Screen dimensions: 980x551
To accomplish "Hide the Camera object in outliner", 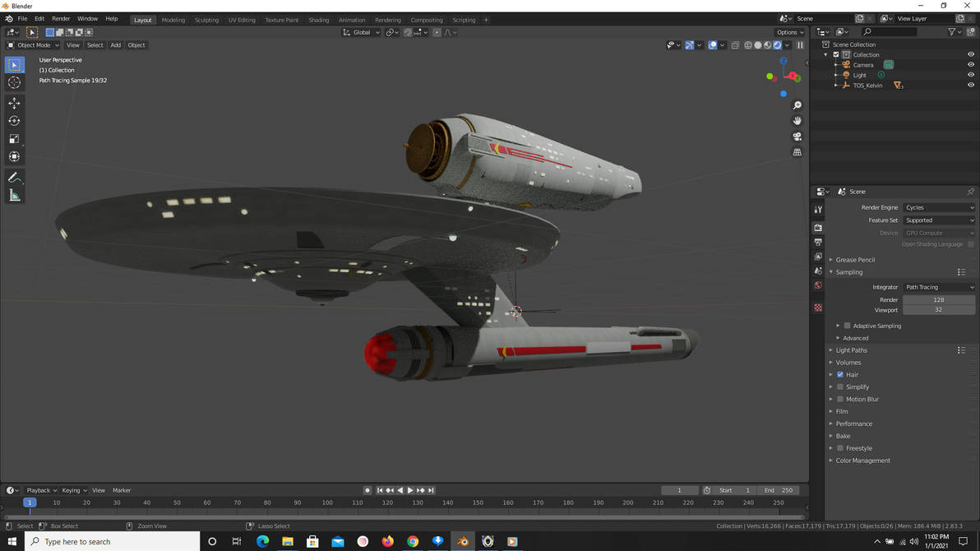I will pyautogui.click(x=971, y=65).
